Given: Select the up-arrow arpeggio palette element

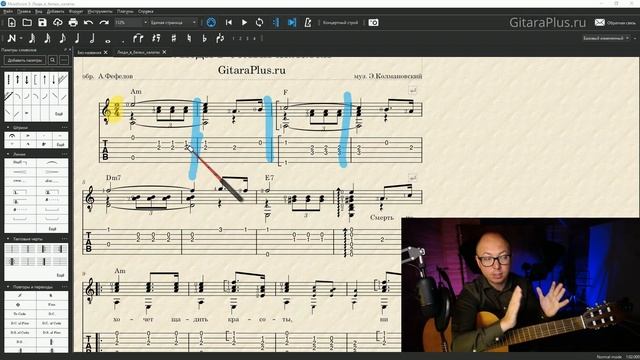Looking at the screenshot, I should click(x=18, y=79).
